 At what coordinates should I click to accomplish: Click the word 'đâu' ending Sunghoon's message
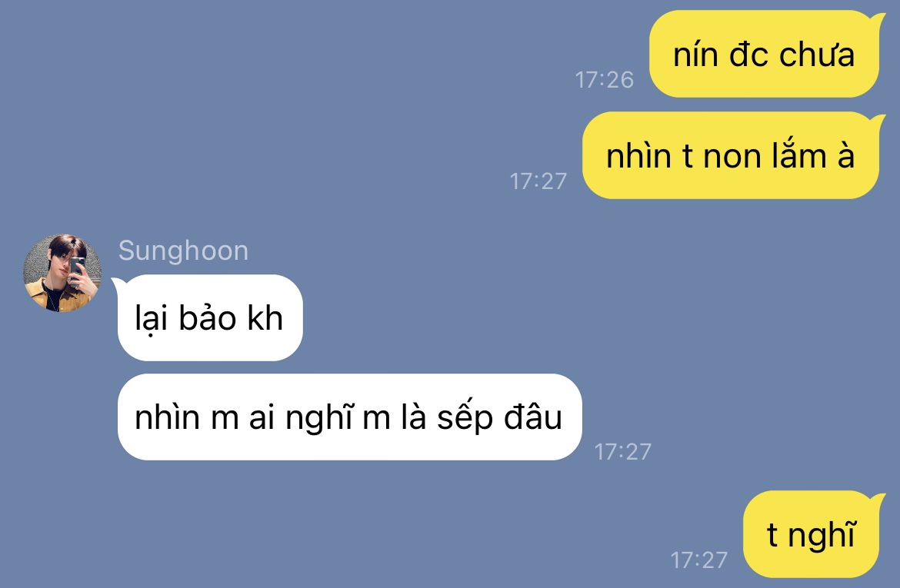pos(532,417)
